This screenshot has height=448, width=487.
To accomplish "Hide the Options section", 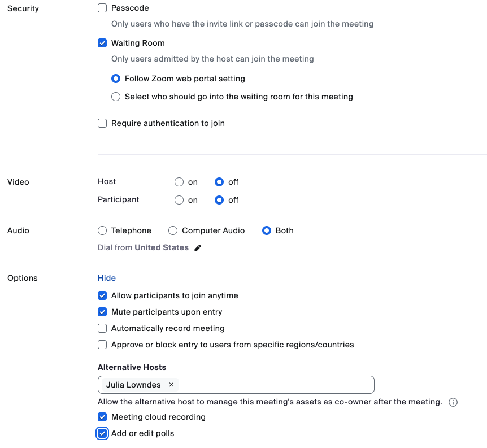I will click(x=106, y=277).
